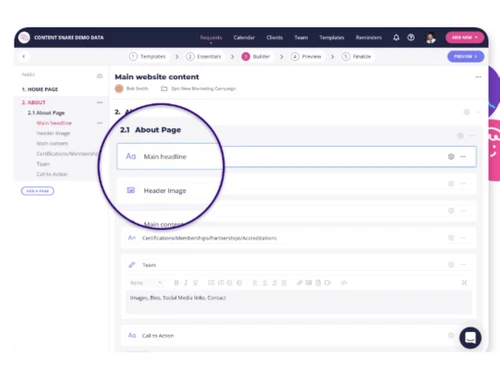Open the more menu on Certifications field row
This screenshot has height=375, width=500.
[x=463, y=238]
